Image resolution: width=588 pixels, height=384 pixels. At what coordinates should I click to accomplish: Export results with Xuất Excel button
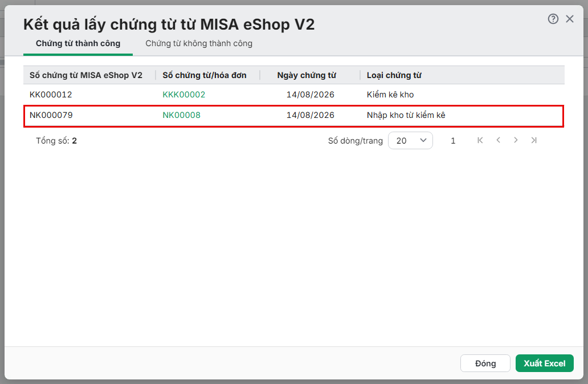point(545,363)
